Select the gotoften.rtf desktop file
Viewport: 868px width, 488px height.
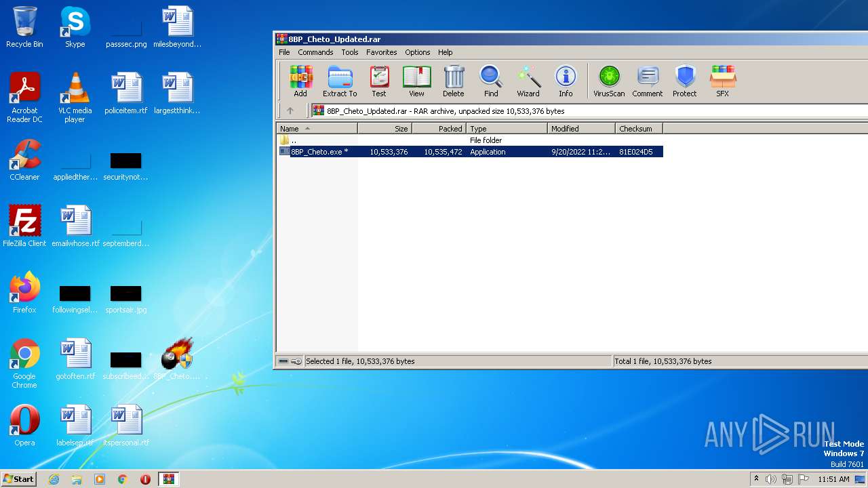tap(75, 359)
